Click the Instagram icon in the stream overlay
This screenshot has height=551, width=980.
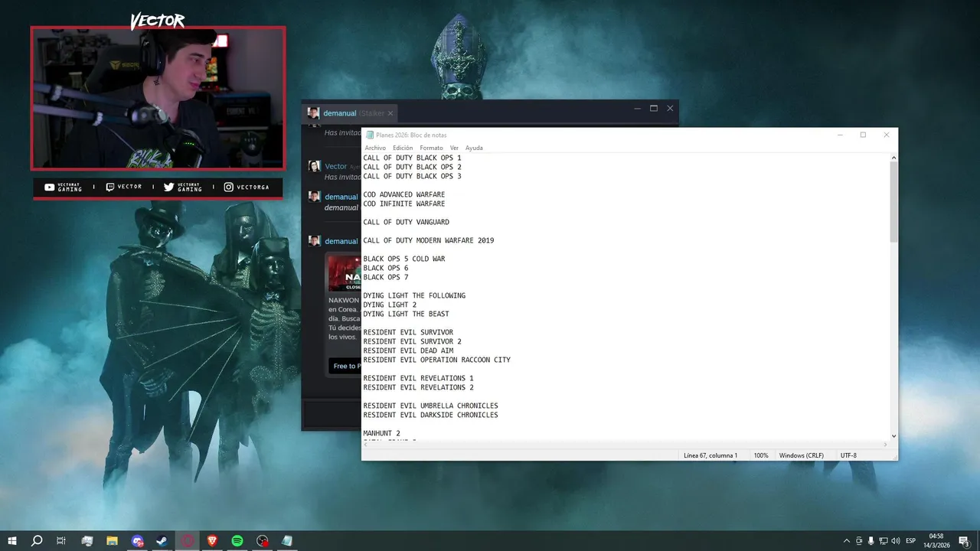(228, 187)
